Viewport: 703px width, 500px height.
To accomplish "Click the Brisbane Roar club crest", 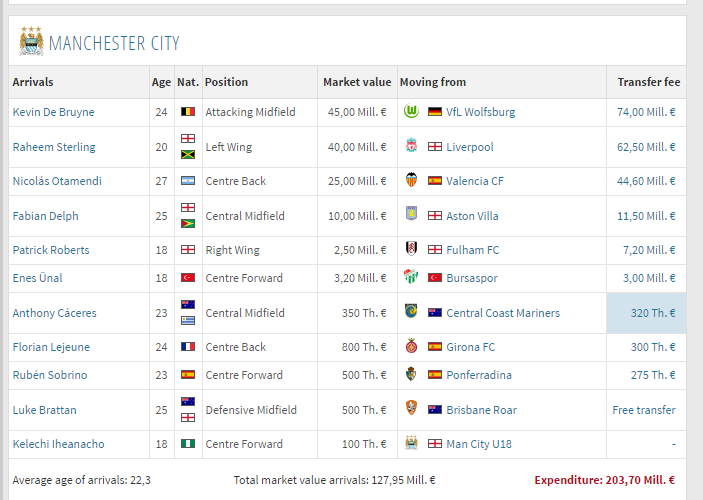I will point(411,408).
